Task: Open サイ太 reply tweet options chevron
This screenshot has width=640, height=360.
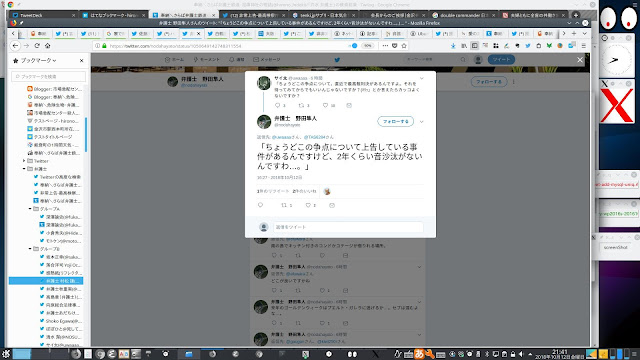Action: [422, 78]
